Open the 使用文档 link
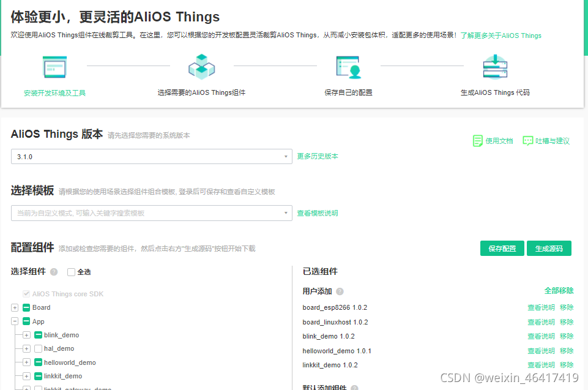Image resolution: width=588 pixels, height=390 pixels. pos(499,141)
